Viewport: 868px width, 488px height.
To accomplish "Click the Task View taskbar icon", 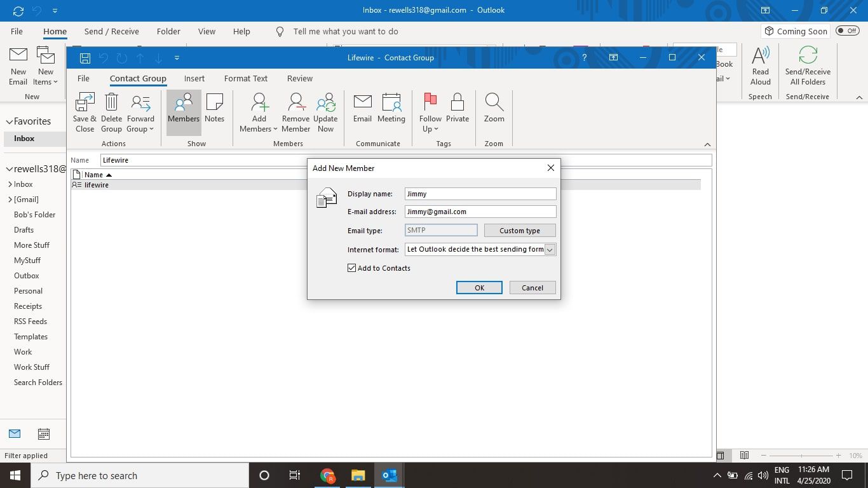I will 295,475.
